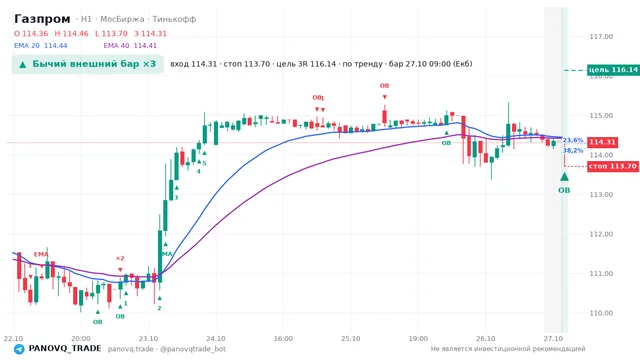Image resolution: width=640 pixels, height=360 pixels.
Task: Click the open value O 114.36
Action: [31, 34]
